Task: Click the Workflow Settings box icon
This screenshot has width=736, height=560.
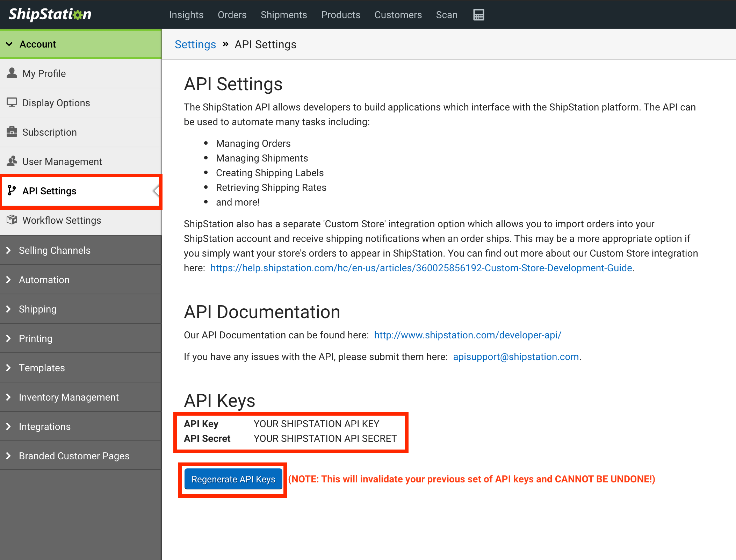Action: [12, 220]
